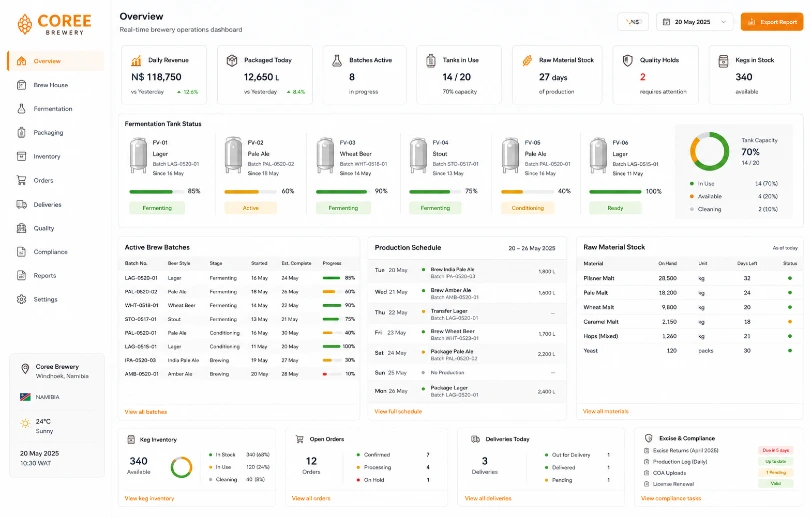The width and height of the screenshot is (811, 518).
Task: Click the Deliveries truck icon in sidebar
Action: pyautogui.click(x=21, y=204)
